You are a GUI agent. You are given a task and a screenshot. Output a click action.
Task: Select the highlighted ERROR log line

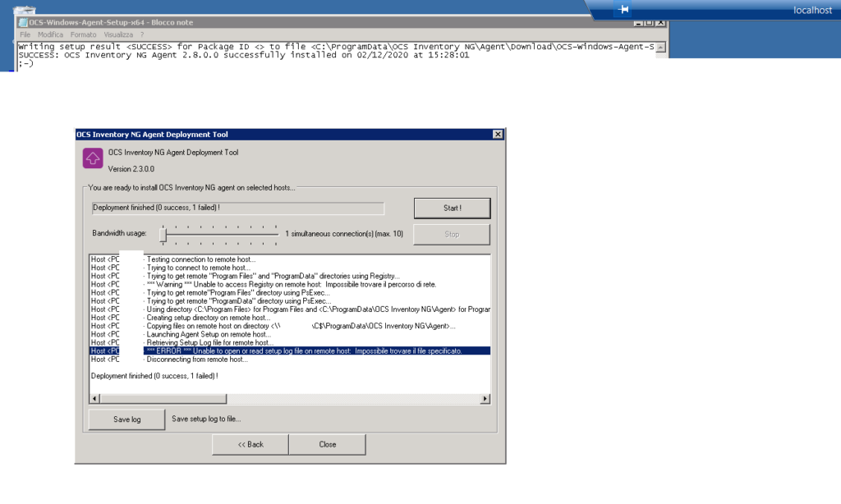(x=290, y=351)
